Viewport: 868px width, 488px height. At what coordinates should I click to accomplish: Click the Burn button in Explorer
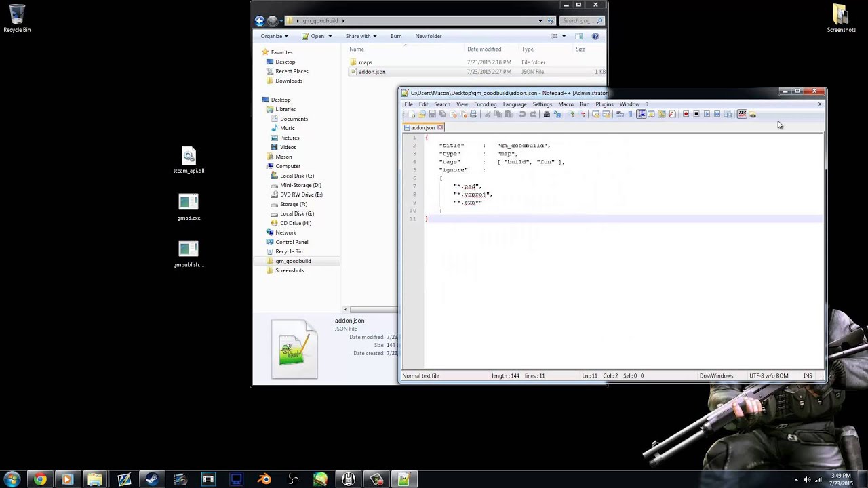(396, 36)
